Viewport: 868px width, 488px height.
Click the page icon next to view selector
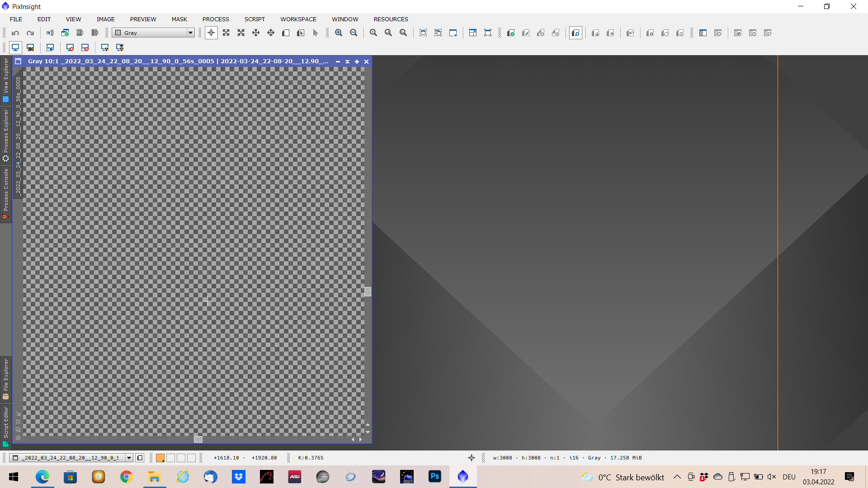(x=140, y=458)
